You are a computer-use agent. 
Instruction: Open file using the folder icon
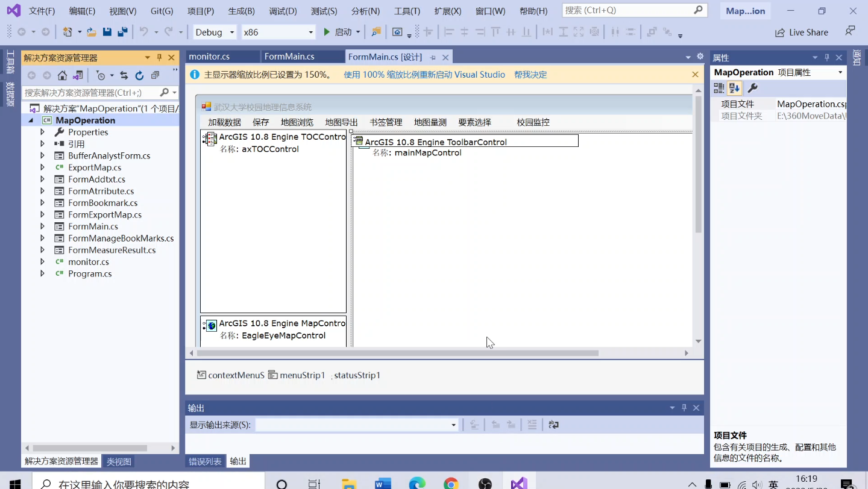tap(92, 32)
